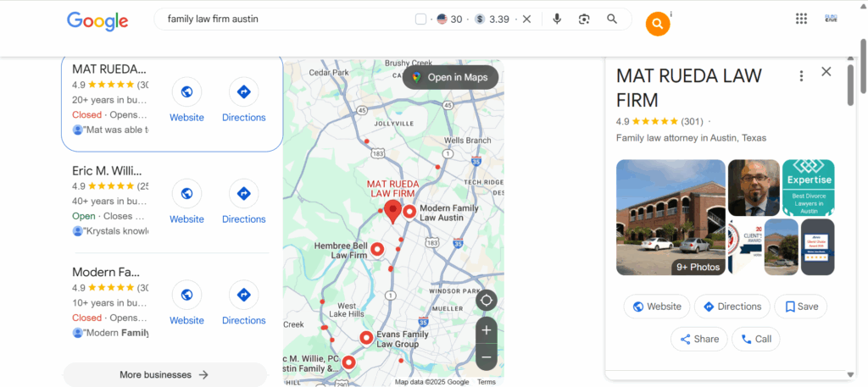Open in Maps button on the map
Screen dimensions: 868x387
[450, 77]
